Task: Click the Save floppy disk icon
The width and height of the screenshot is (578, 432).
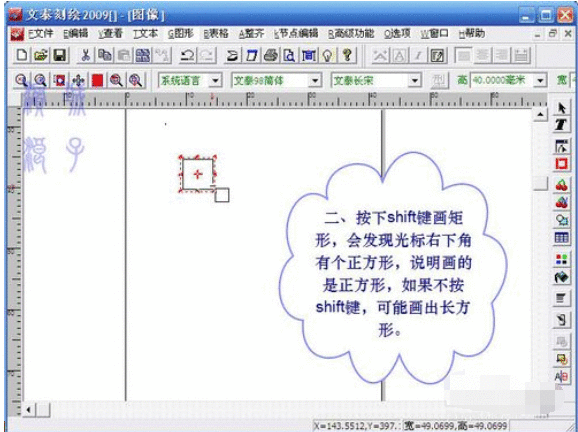Action: click(x=60, y=55)
